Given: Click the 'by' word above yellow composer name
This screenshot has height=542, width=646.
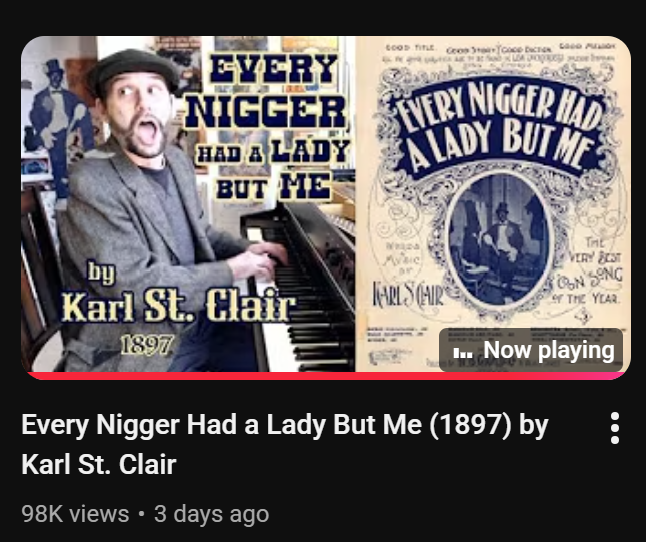Looking at the screenshot, I should (101, 272).
